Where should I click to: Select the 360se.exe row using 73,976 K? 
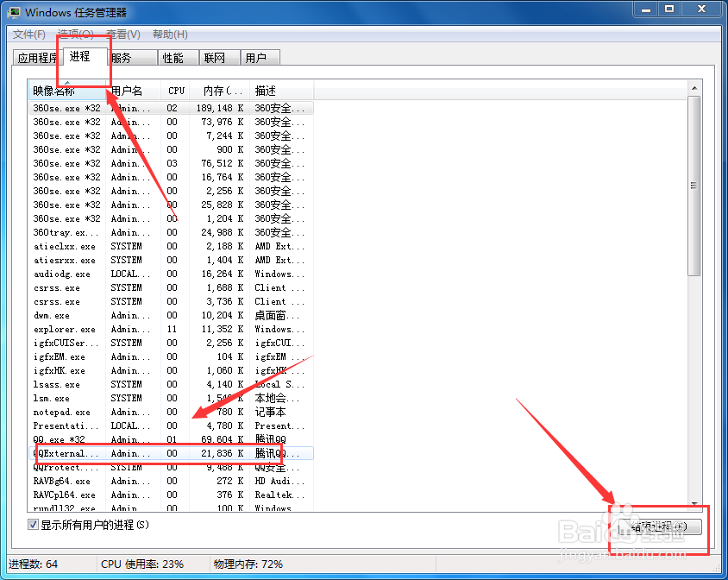(171, 122)
